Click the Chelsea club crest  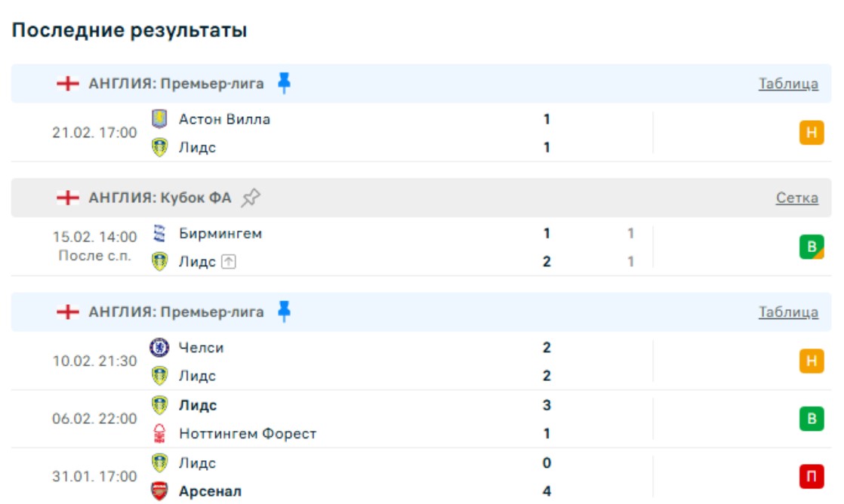click(x=159, y=348)
